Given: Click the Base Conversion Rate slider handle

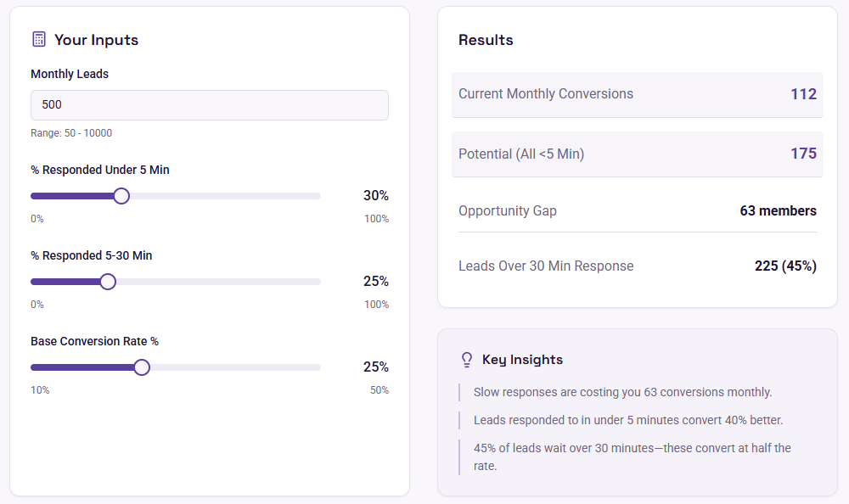Looking at the screenshot, I should 142,367.
